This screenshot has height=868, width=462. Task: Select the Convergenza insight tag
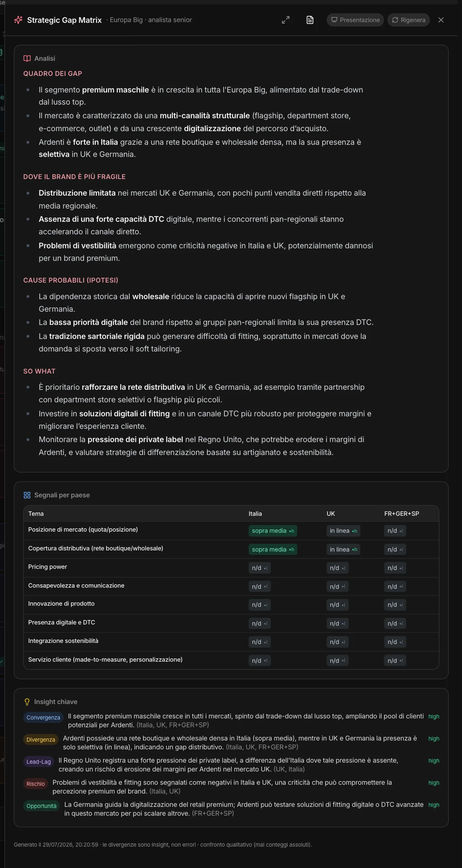pos(43,717)
